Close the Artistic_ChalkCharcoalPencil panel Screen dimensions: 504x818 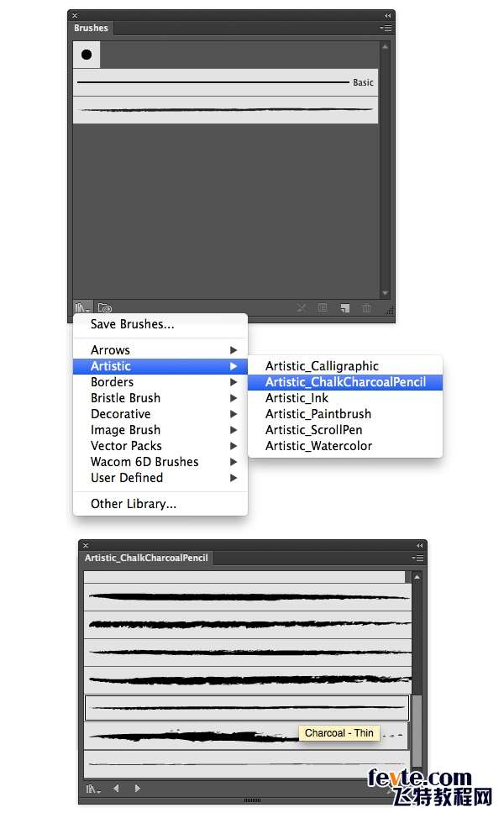click(x=86, y=546)
